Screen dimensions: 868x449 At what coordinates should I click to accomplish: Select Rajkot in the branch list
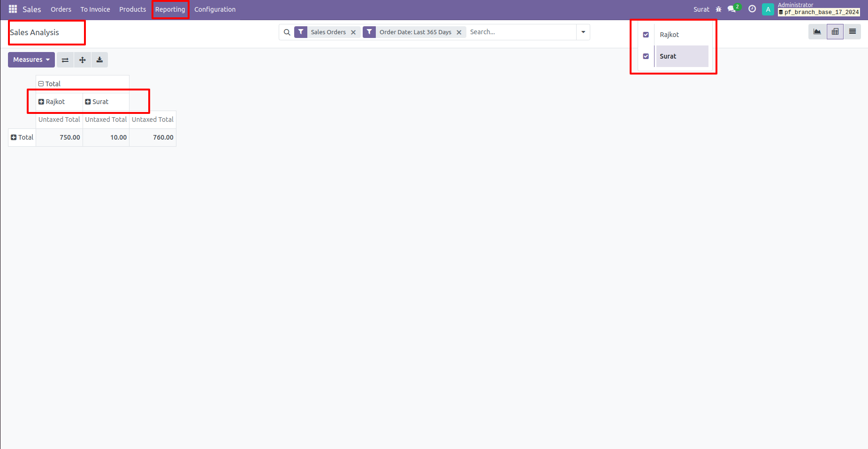(x=669, y=35)
